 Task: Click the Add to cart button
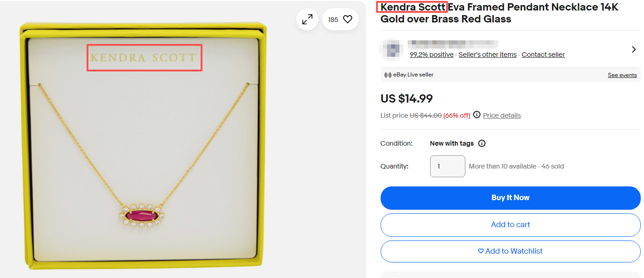click(x=510, y=225)
